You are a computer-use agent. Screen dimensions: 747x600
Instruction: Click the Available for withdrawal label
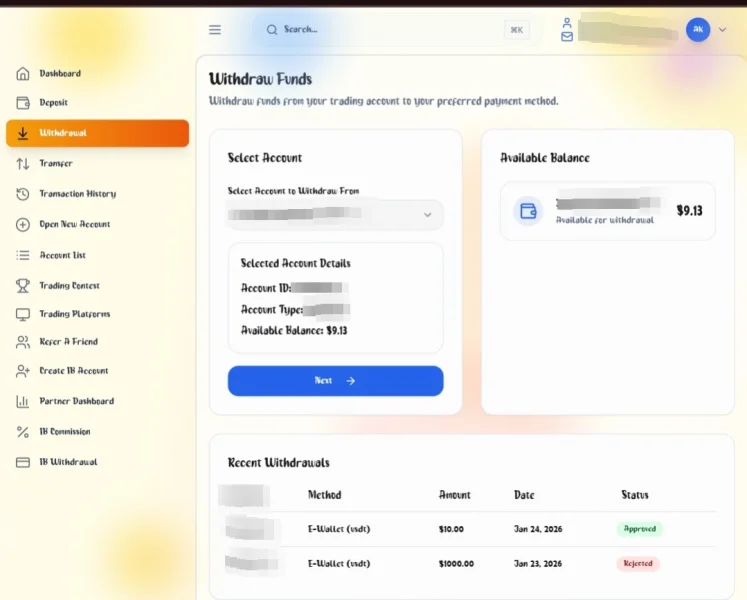605,220
